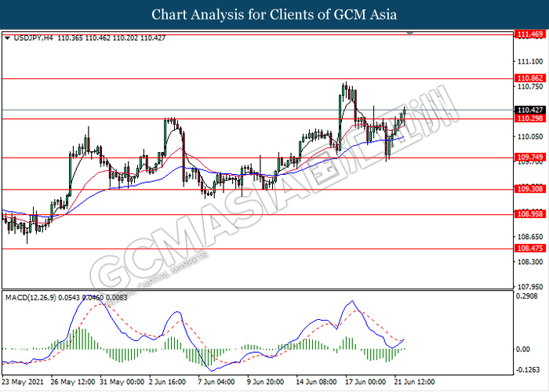Click the MACD scale value -0.1263
Viewport: 549px width, 392px height.
click(x=529, y=370)
